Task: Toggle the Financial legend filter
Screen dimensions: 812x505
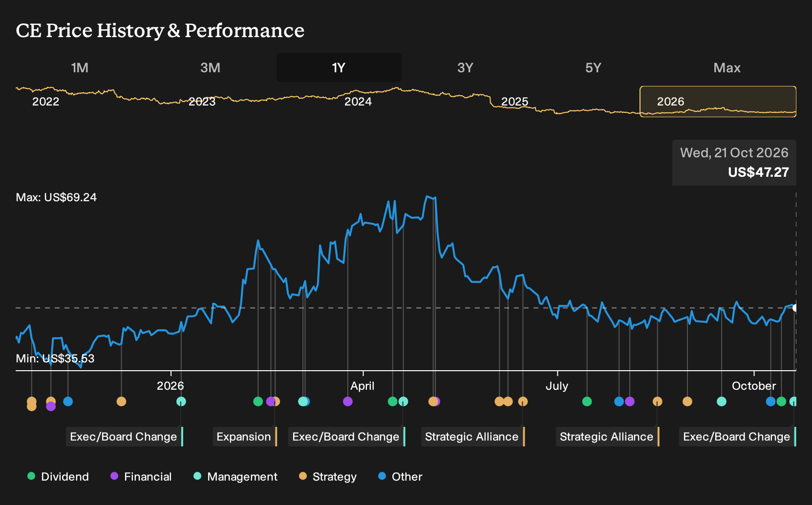Action: [141, 477]
